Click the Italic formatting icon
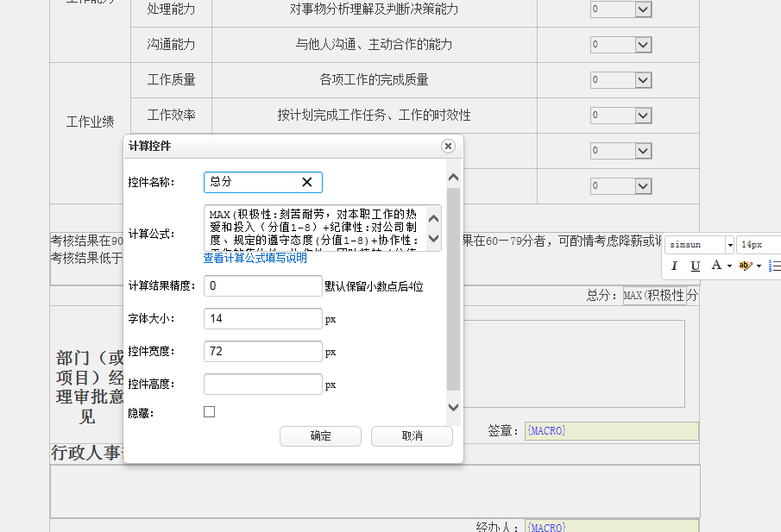The image size is (781, 532). point(675,266)
